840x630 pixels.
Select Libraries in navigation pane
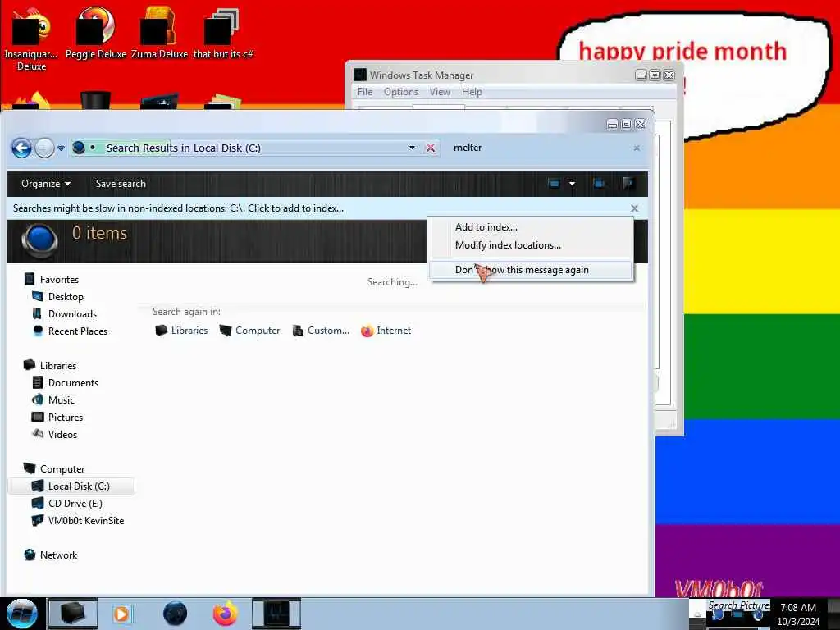50,365
